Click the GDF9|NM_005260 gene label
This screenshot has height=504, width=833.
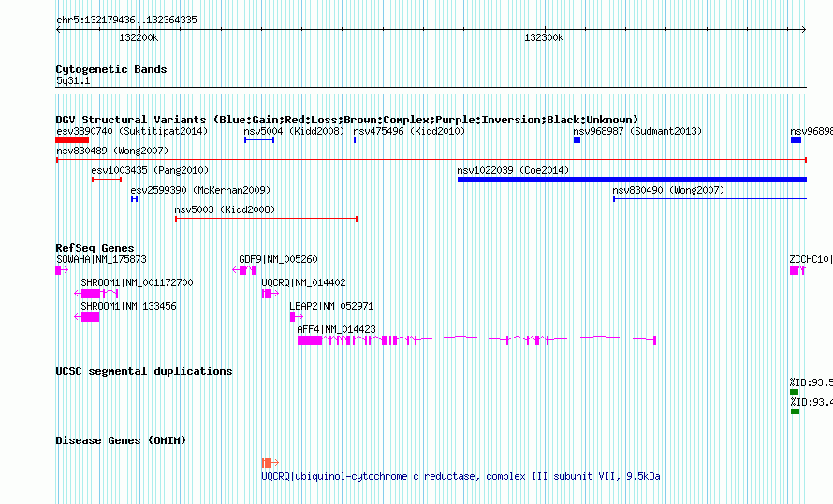278,259
